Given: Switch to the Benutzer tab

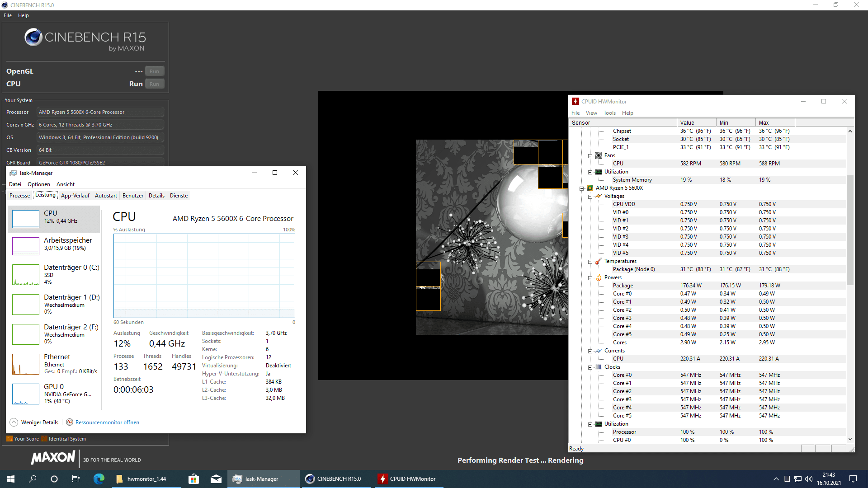Looking at the screenshot, I should [x=133, y=196].
